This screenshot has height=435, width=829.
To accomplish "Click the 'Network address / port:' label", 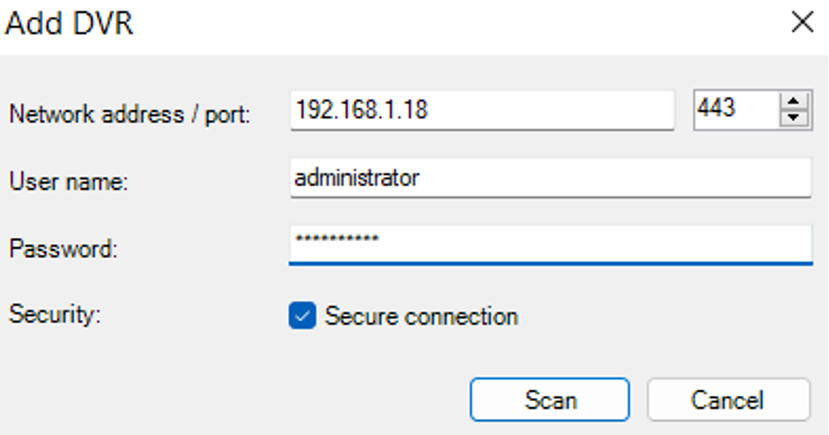I will point(129,115).
